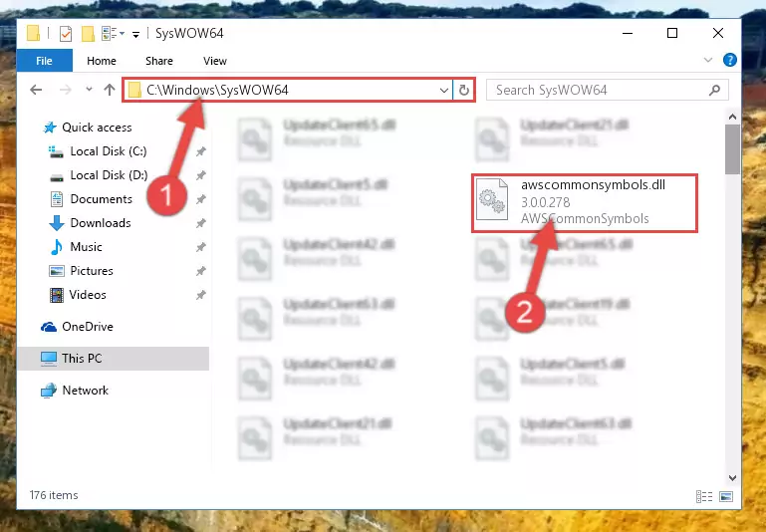Open Videos folder in sidebar
The height and width of the screenshot is (532, 766).
pos(88,295)
